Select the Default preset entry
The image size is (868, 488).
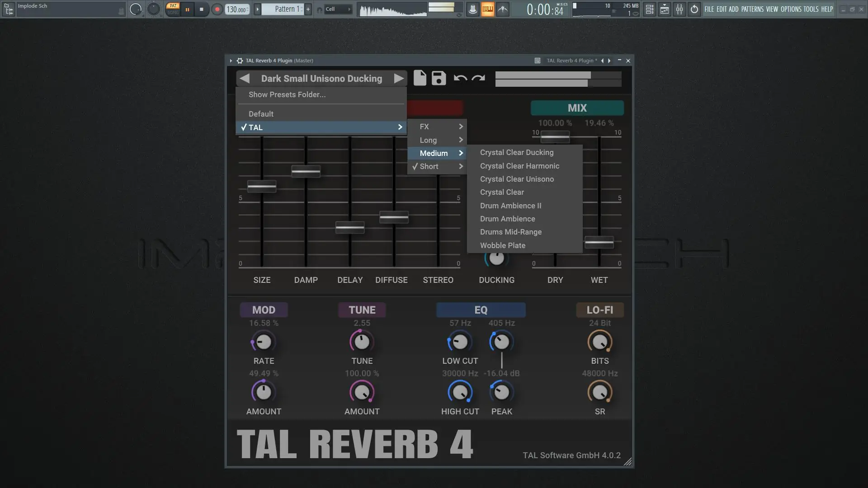click(261, 114)
